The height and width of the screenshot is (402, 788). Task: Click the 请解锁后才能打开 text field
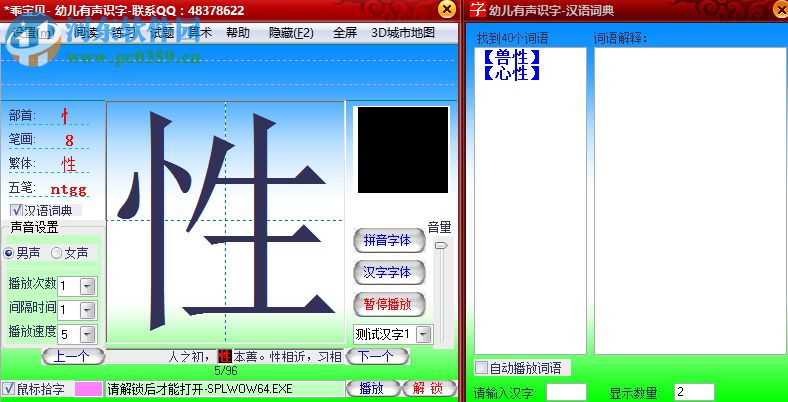225,388
